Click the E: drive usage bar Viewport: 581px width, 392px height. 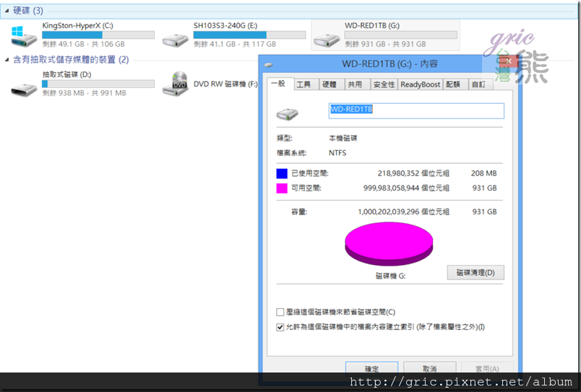point(249,35)
